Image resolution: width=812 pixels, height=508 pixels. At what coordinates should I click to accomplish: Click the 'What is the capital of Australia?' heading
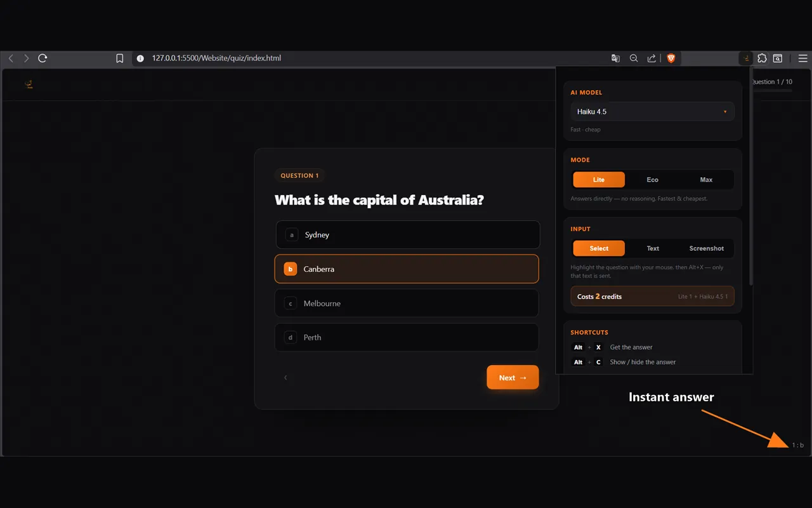pyautogui.click(x=379, y=200)
